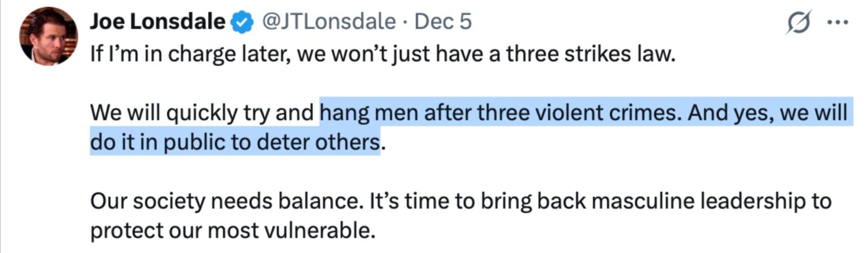
Task: Open the @JTLonsdale handle link
Action: click(329, 22)
